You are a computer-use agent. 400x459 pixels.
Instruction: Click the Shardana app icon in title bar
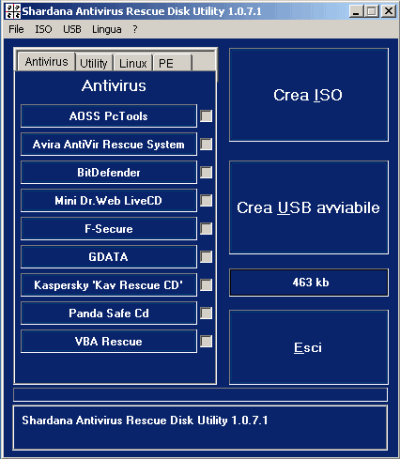click(13, 12)
